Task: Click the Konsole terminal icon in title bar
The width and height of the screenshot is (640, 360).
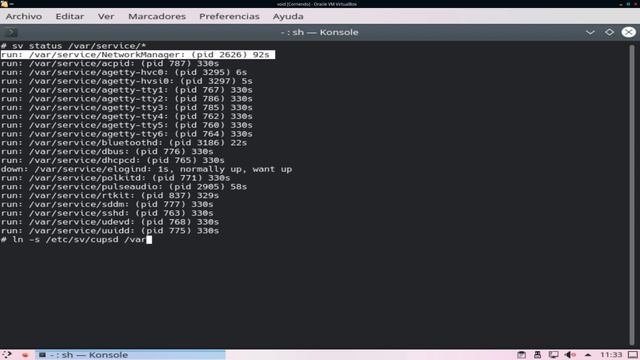Action: (x=11, y=32)
